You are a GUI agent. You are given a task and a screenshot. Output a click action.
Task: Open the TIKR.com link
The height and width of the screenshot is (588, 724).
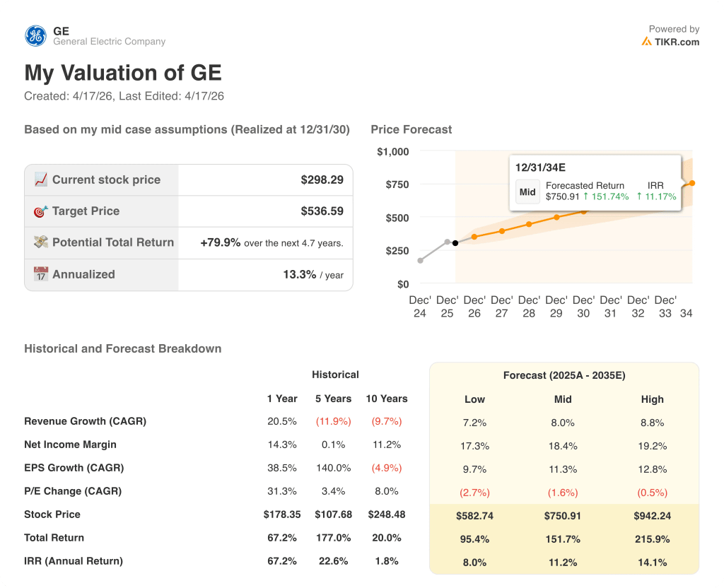[674, 42]
